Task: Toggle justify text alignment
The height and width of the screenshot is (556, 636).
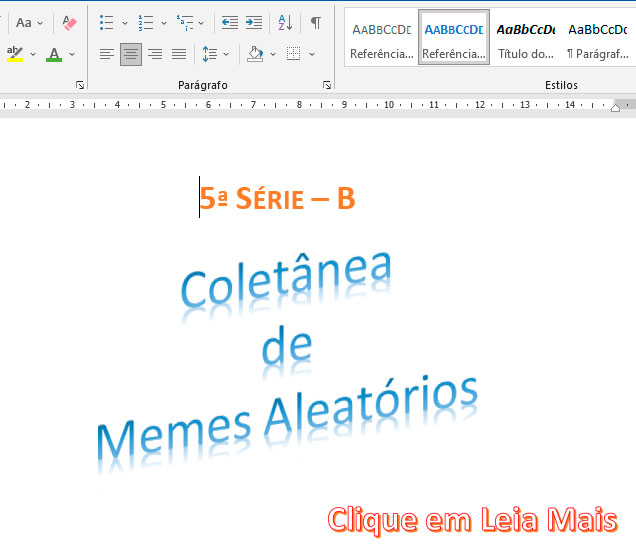Action: point(179,54)
